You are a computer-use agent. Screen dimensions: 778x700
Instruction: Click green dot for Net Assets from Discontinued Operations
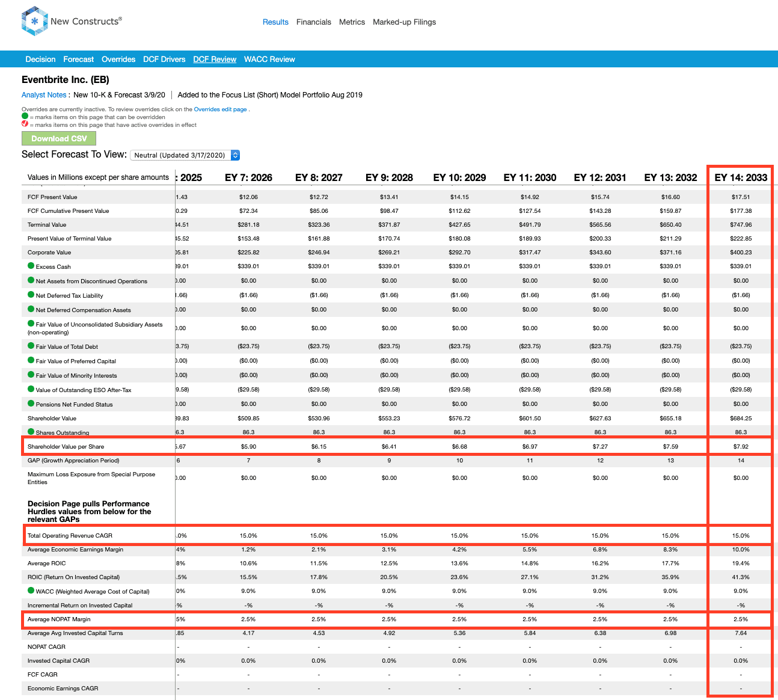31,280
